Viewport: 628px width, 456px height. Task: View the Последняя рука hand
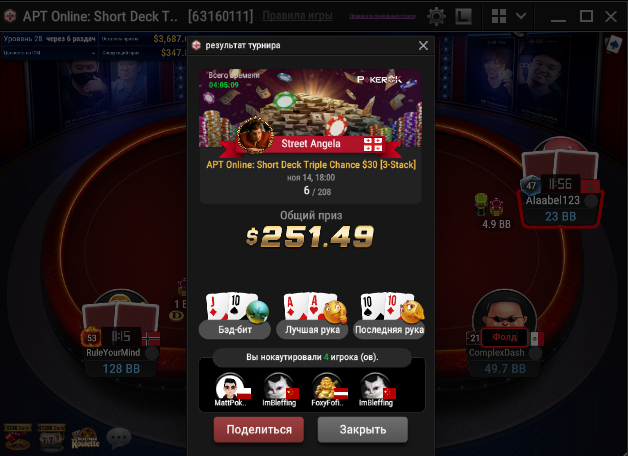pyautogui.click(x=389, y=316)
